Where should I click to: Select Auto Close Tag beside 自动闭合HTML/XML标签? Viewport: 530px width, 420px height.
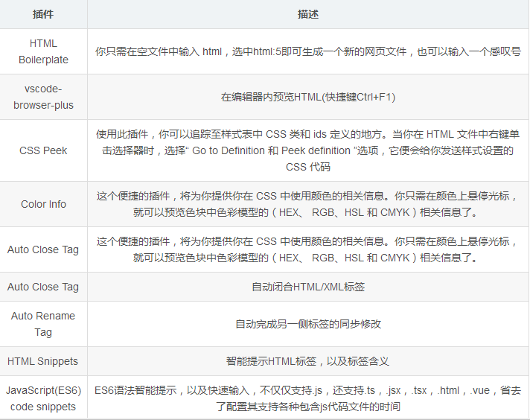(x=43, y=287)
